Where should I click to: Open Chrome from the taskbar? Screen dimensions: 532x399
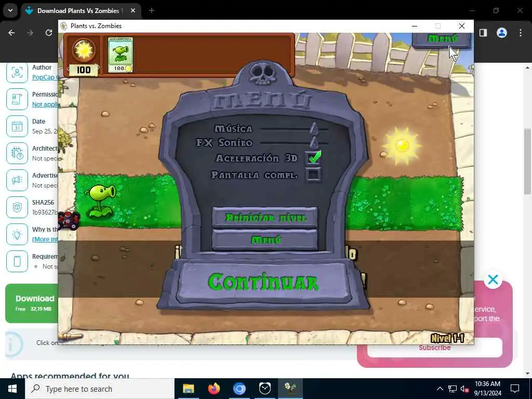pyautogui.click(x=239, y=389)
